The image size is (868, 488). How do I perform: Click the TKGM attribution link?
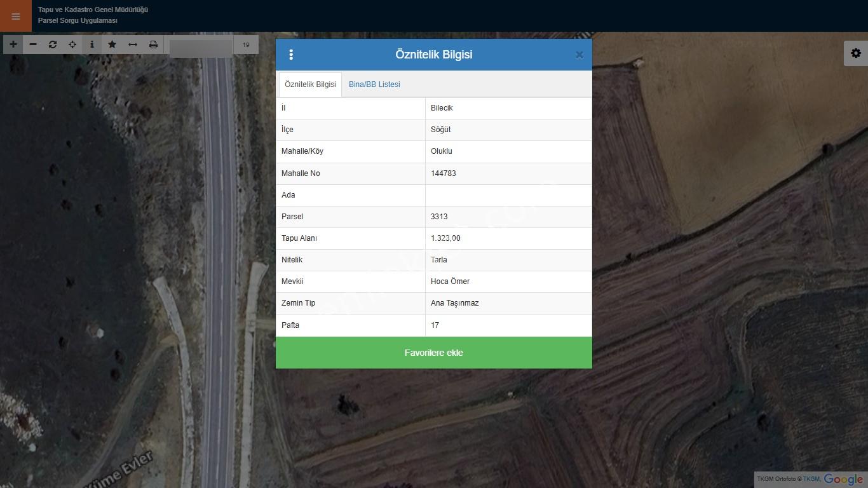[x=811, y=479]
